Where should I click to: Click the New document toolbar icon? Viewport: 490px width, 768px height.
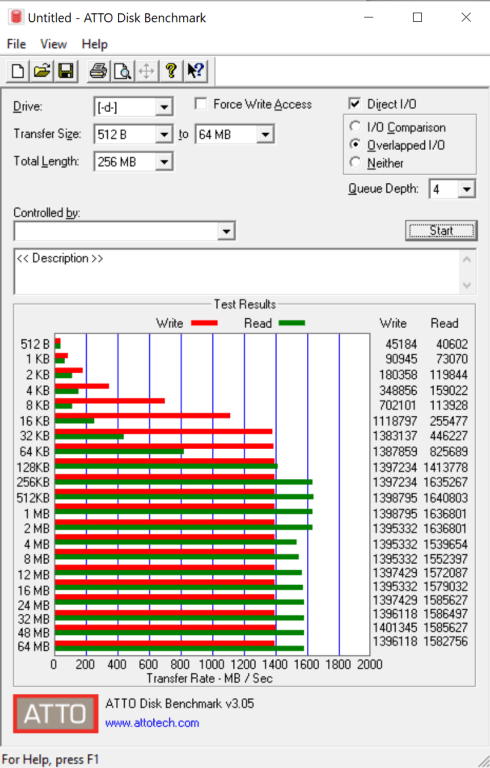18,72
